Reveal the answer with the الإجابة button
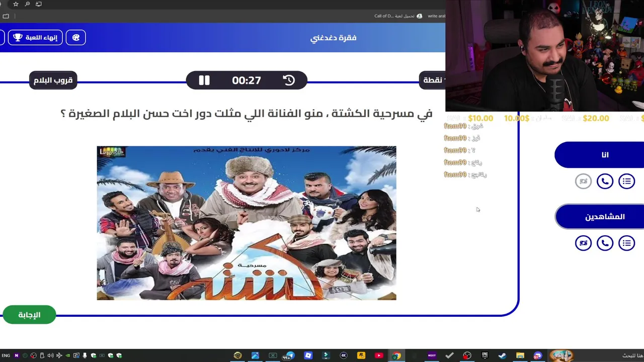This screenshot has width=644, height=362. [x=29, y=315]
